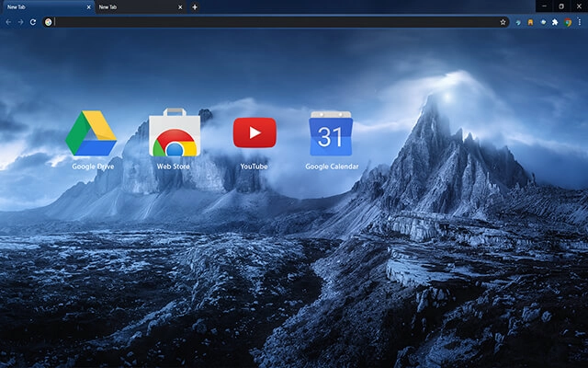Open the three-dot Chrome menu

pyautogui.click(x=580, y=22)
